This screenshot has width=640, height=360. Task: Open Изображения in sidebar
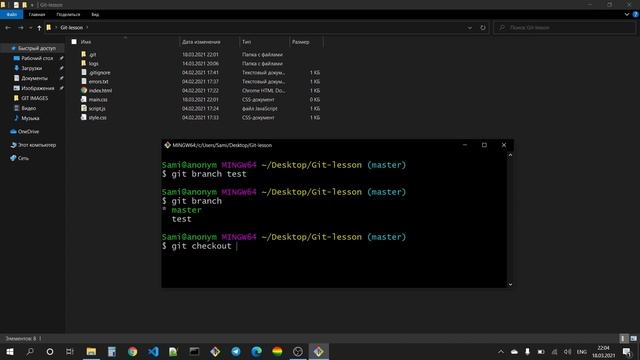coord(38,88)
